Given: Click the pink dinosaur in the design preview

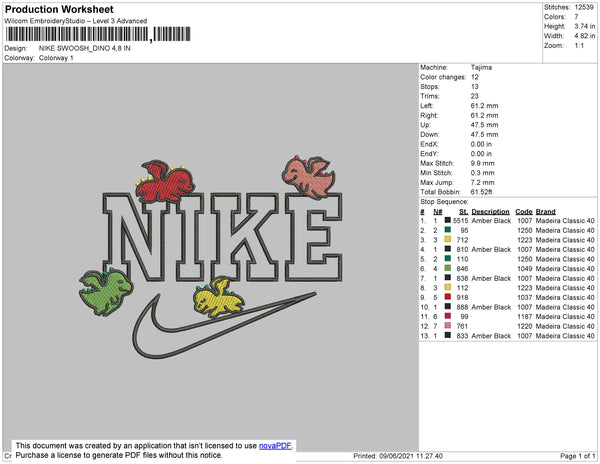Looking at the screenshot, I should click(x=309, y=177).
